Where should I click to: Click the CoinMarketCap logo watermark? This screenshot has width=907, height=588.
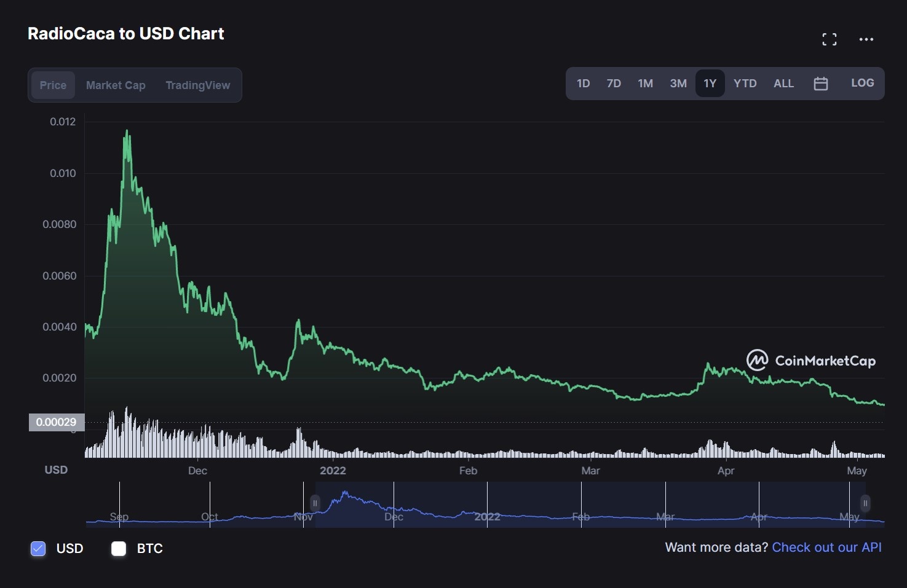[810, 361]
